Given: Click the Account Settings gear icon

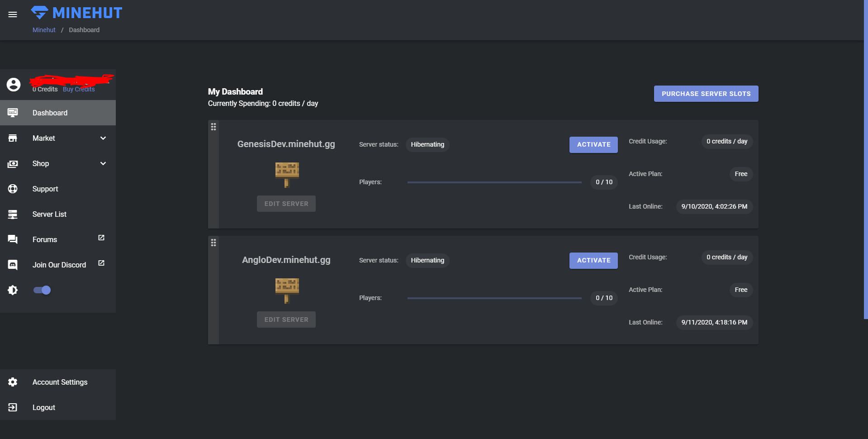Looking at the screenshot, I should [x=13, y=382].
